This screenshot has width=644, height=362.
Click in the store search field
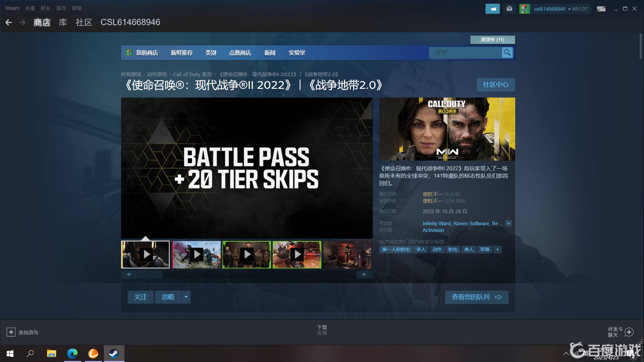coord(466,53)
